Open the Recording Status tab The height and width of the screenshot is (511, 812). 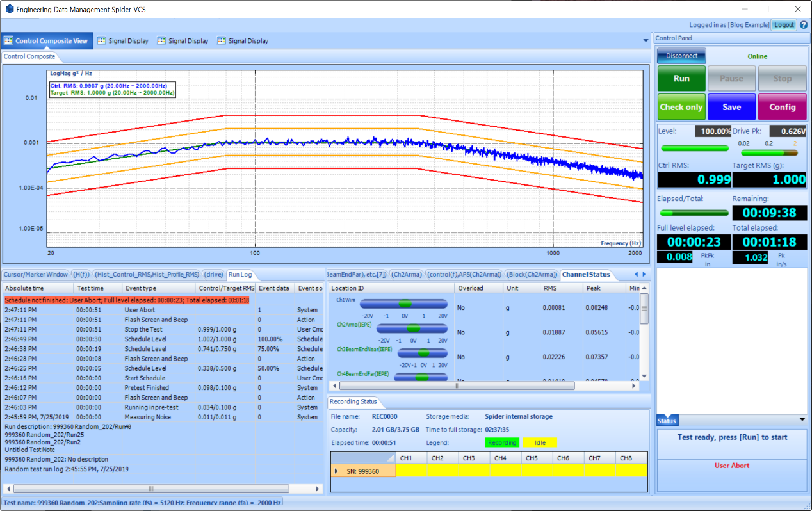(353, 401)
